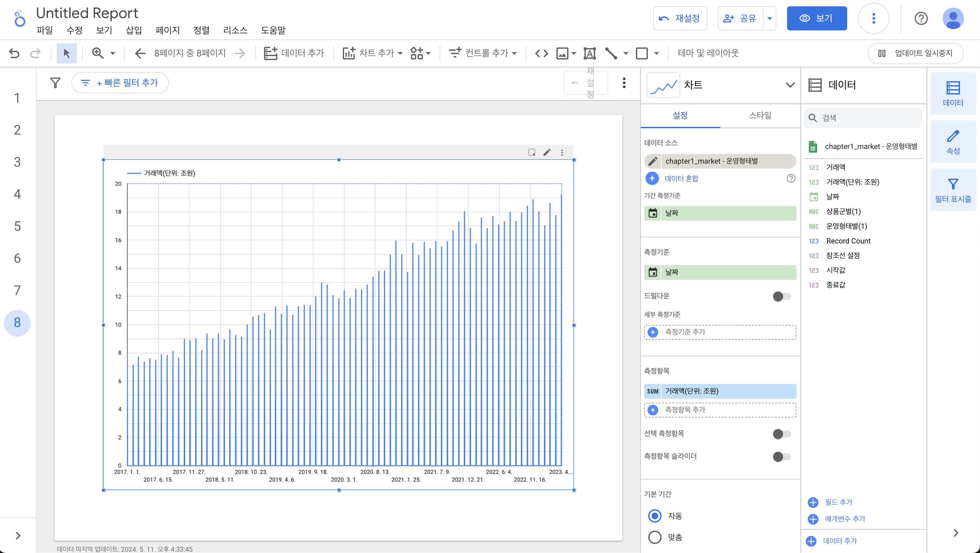Click the embed URL code icon
980x553 pixels.
click(541, 53)
